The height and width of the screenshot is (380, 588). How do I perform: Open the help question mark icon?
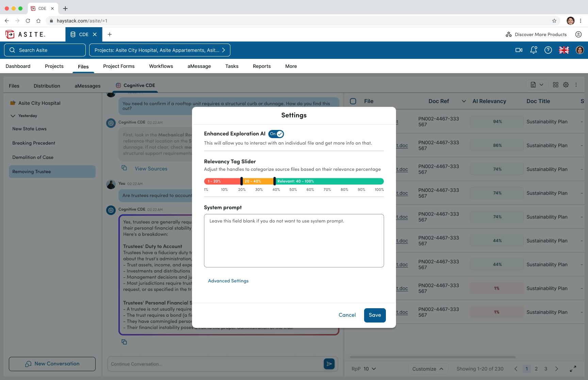click(x=548, y=50)
